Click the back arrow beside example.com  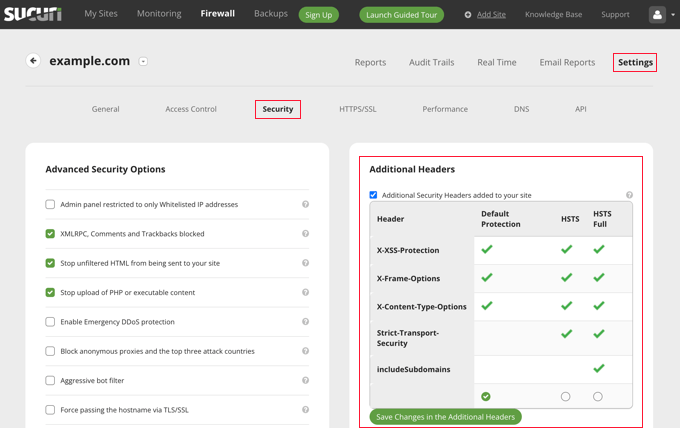coord(33,61)
